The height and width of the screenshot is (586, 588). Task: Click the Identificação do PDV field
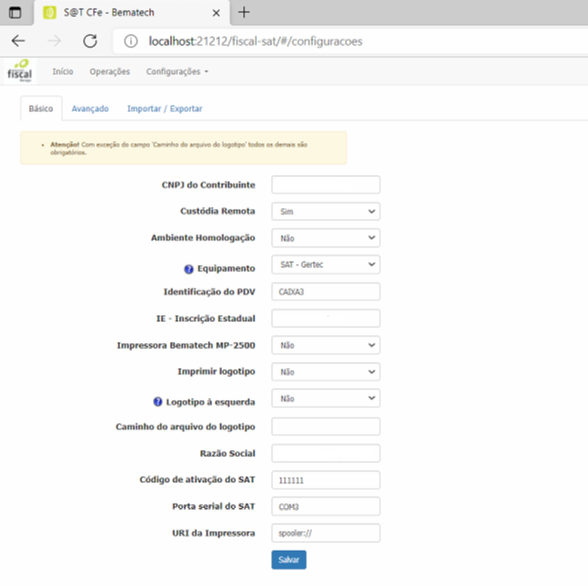pos(326,292)
